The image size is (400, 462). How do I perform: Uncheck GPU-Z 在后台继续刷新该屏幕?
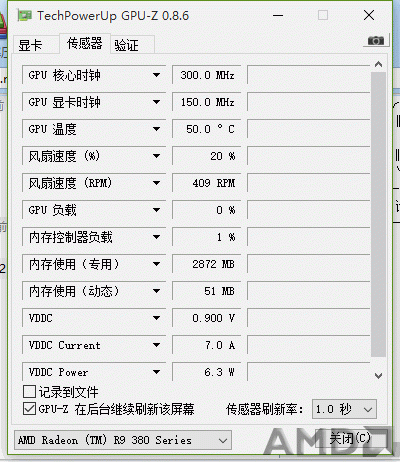(29, 409)
